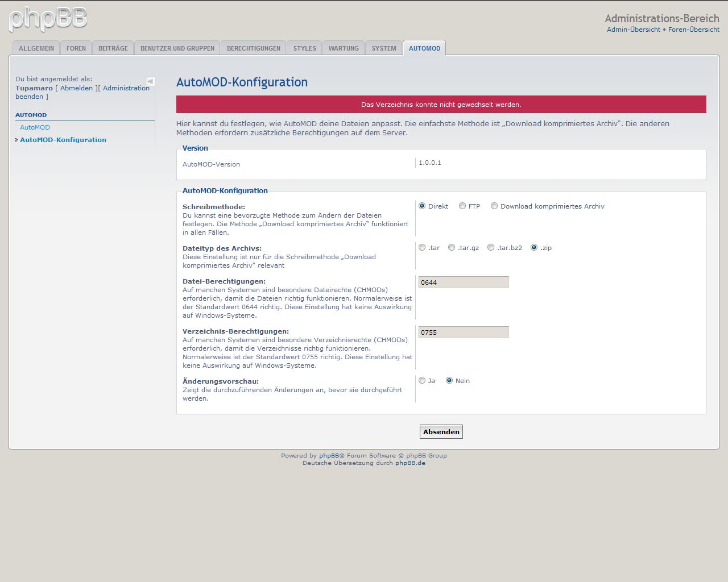Set Änderungsvorschau to Nein
728x582 pixels.
point(449,380)
